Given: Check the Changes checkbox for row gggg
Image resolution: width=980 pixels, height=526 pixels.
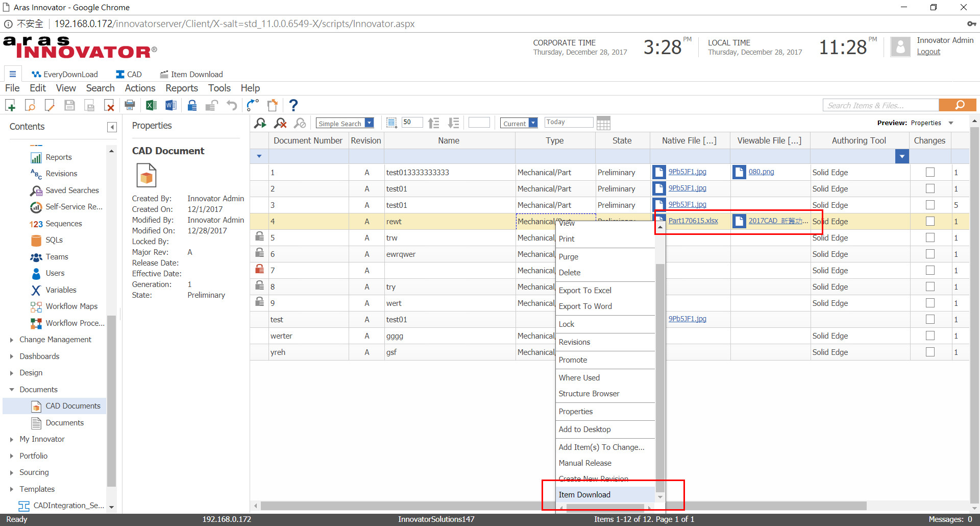Looking at the screenshot, I should tap(930, 336).
